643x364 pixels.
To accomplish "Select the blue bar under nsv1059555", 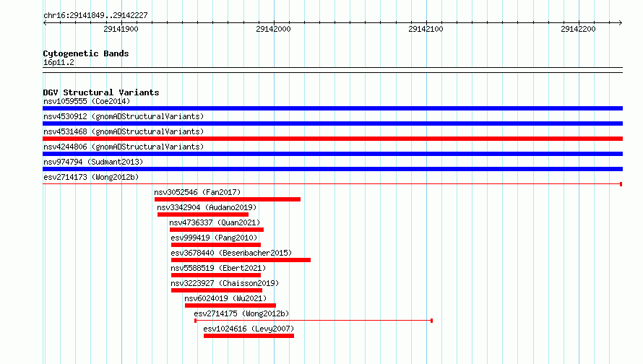I will pos(332,108).
